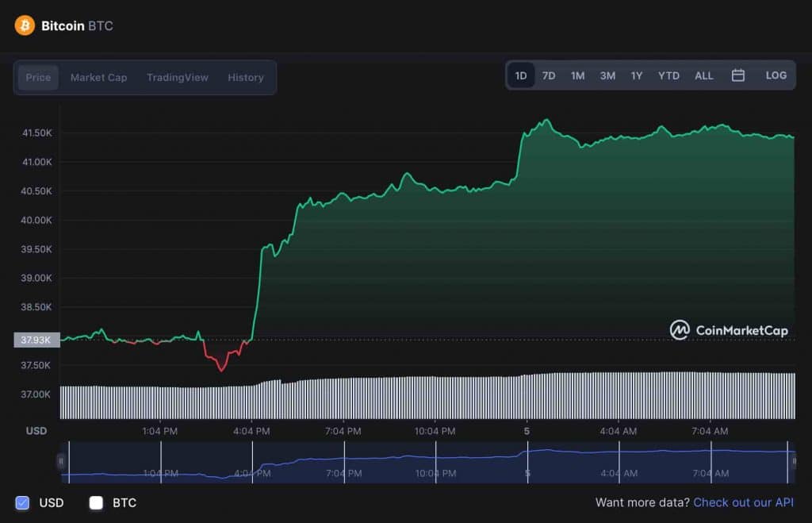Select the 7D time range
812x523 pixels.
549,76
